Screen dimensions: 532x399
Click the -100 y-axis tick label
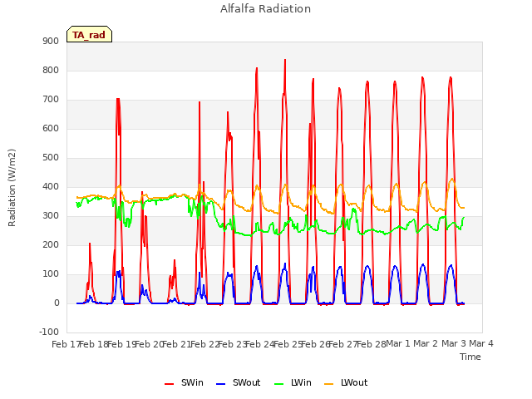49,332
